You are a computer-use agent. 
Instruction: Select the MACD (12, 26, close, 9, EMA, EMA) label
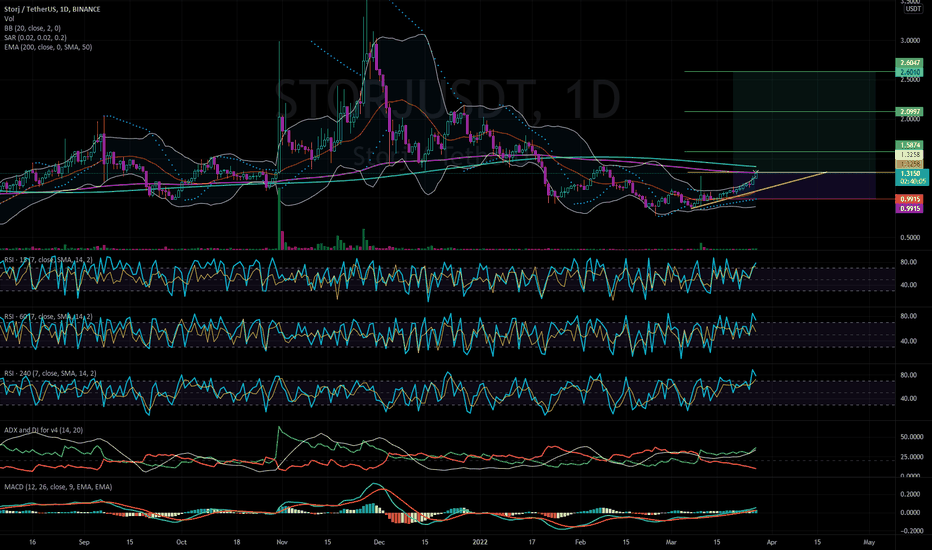click(x=58, y=487)
